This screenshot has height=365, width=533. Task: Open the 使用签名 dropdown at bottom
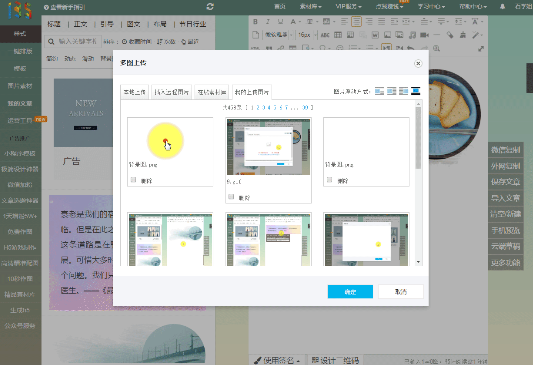point(277,360)
